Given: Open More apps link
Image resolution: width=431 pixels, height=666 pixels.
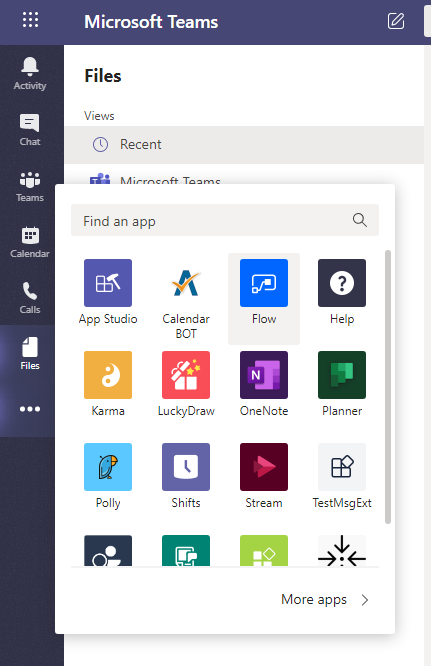Looking at the screenshot, I should (x=314, y=599).
